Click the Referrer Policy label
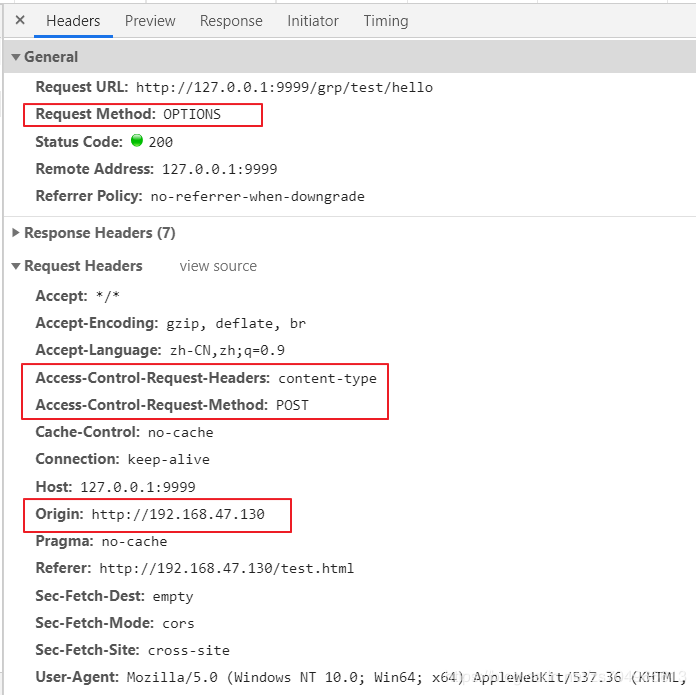This screenshot has height=695, width=696. 89,196
